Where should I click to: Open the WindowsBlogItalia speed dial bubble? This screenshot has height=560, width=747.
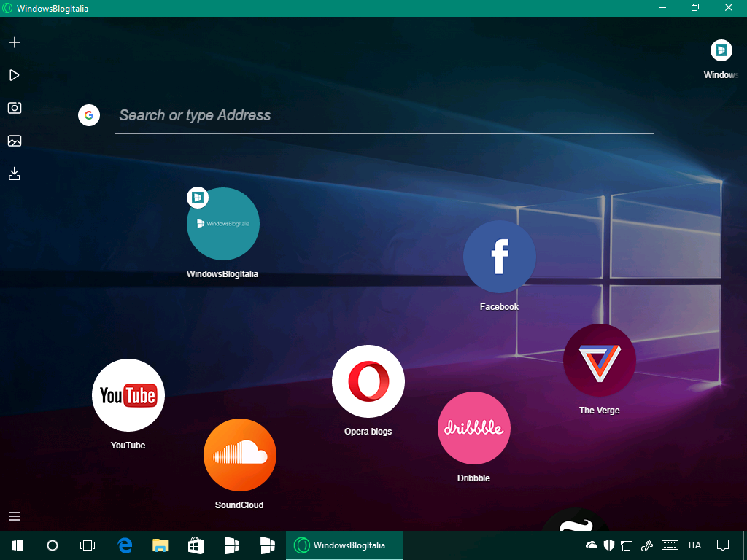[x=223, y=224]
